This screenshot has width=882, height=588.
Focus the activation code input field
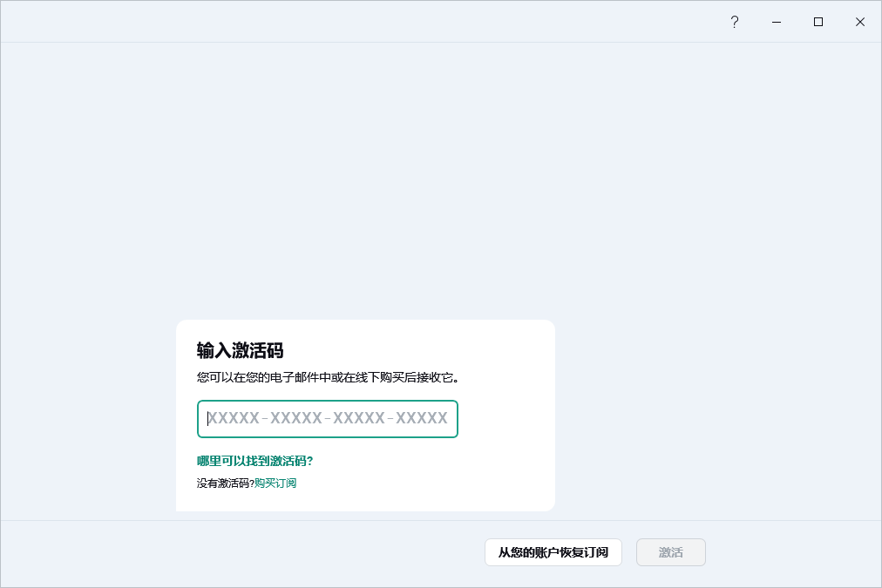[x=328, y=419]
